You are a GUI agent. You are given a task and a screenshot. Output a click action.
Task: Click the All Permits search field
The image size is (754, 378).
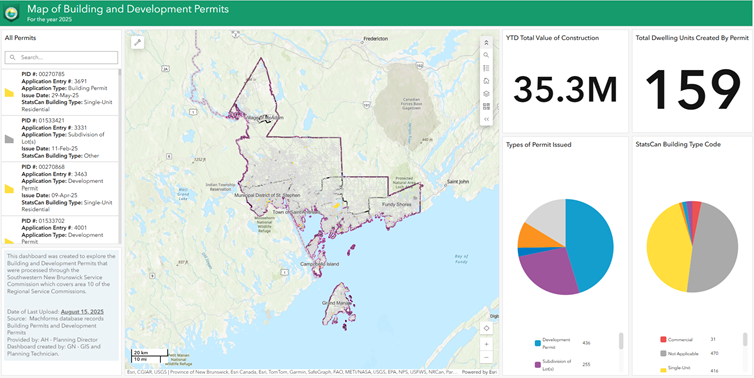[61, 57]
